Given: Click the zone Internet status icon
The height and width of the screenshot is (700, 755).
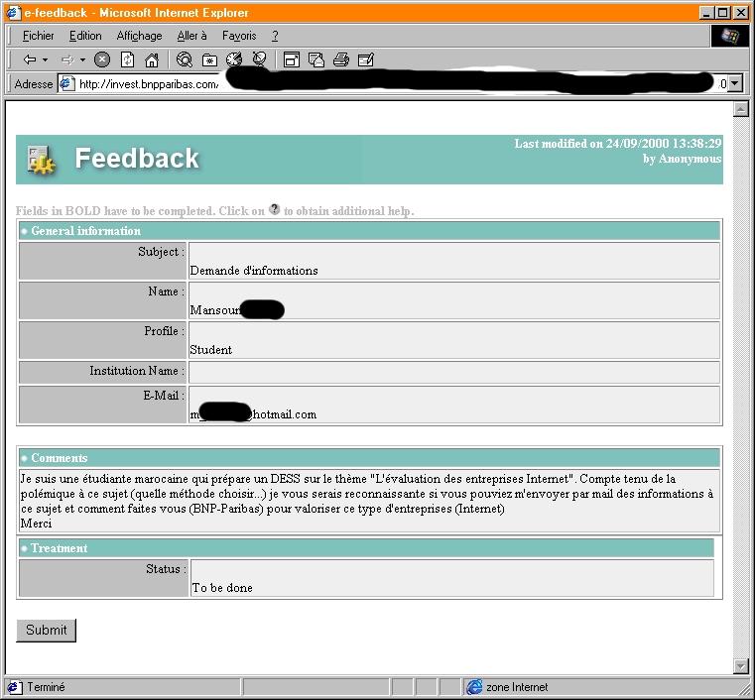Looking at the screenshot, I should (474, 687).
